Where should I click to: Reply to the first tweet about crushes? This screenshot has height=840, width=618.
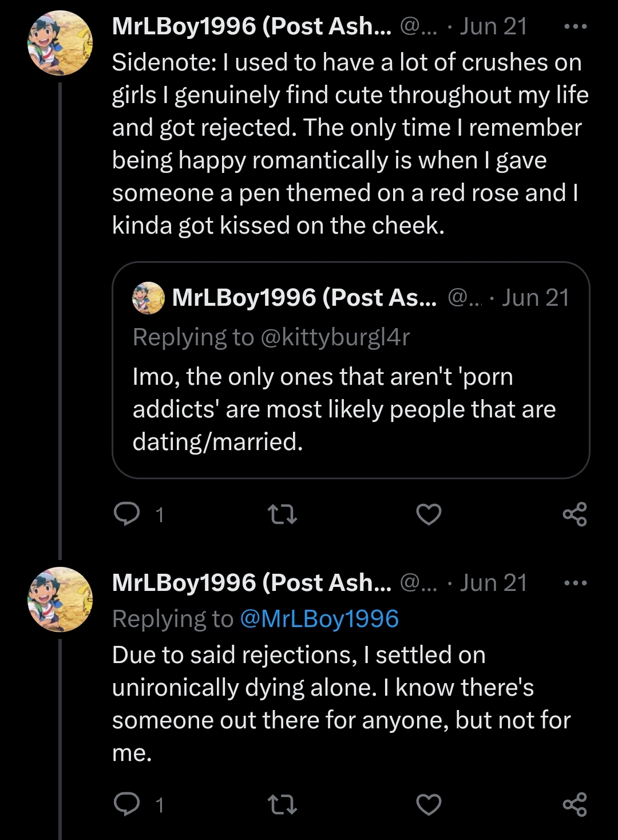(127, 514)
